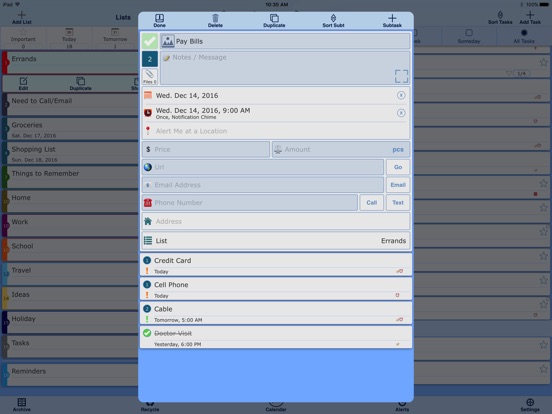Tap the Call button

pyautogui.click(x=371, y=202)
